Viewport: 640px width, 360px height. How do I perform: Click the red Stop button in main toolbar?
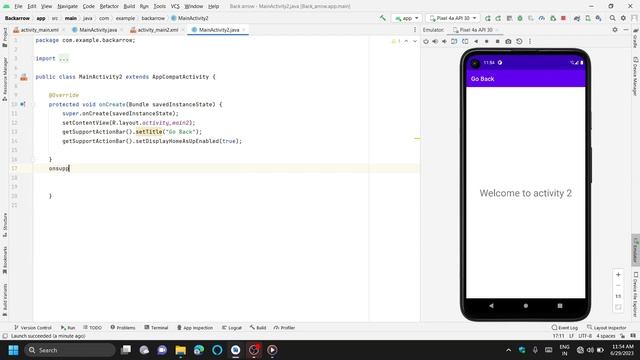564,18
